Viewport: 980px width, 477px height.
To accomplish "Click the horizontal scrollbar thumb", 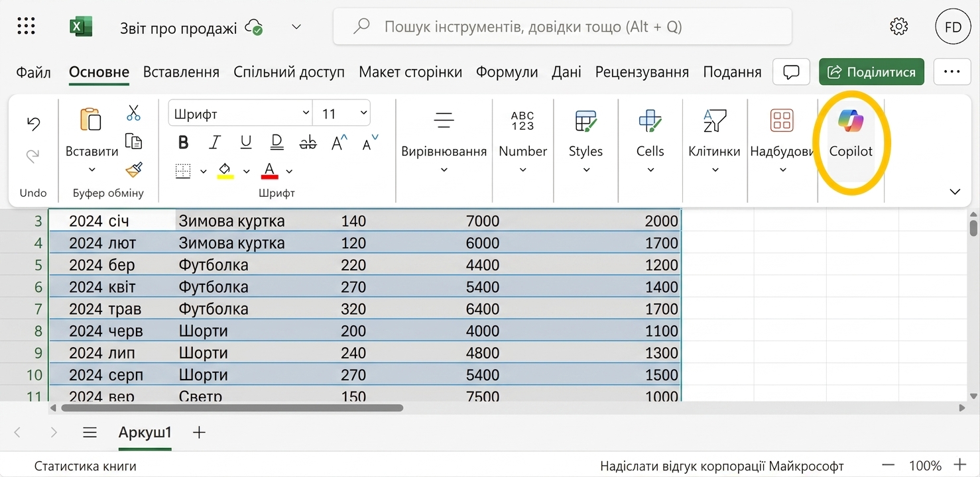I will 232,408.
